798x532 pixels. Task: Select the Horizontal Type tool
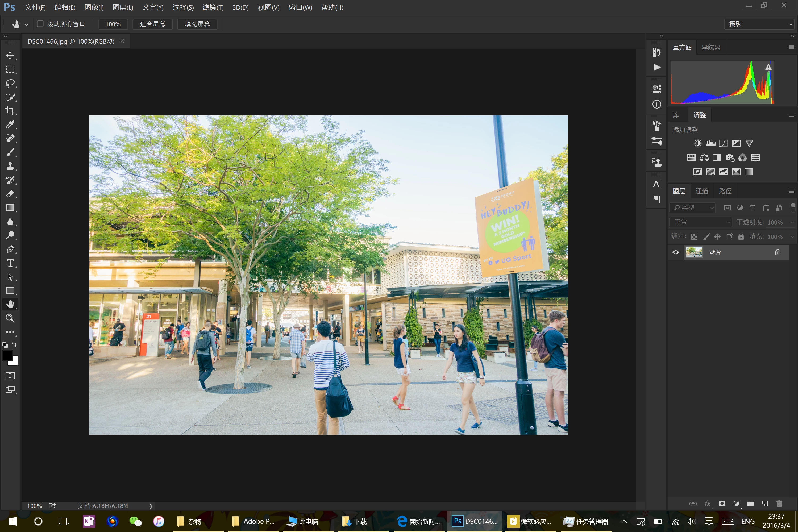tap(10, 263)
